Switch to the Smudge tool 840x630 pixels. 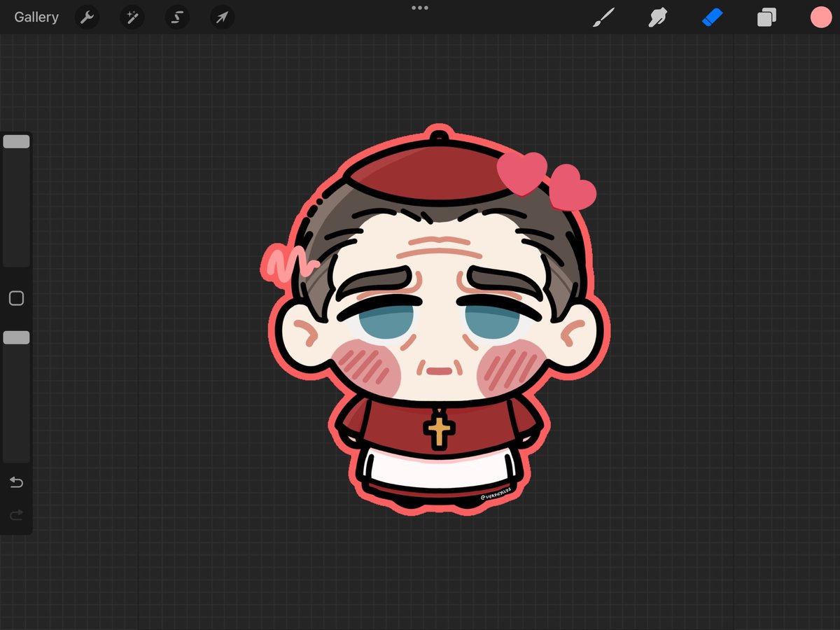pyautogui.click(x=658, y=17)
